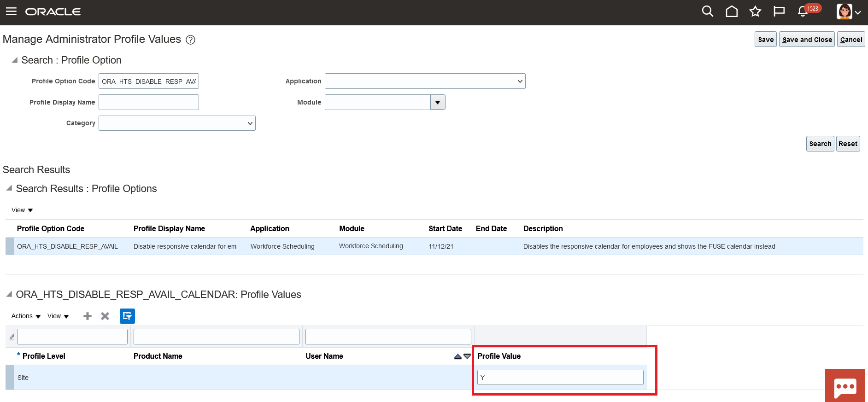Open the Actions menu
Screen dimensions: 868x402
tap(26, 316)
